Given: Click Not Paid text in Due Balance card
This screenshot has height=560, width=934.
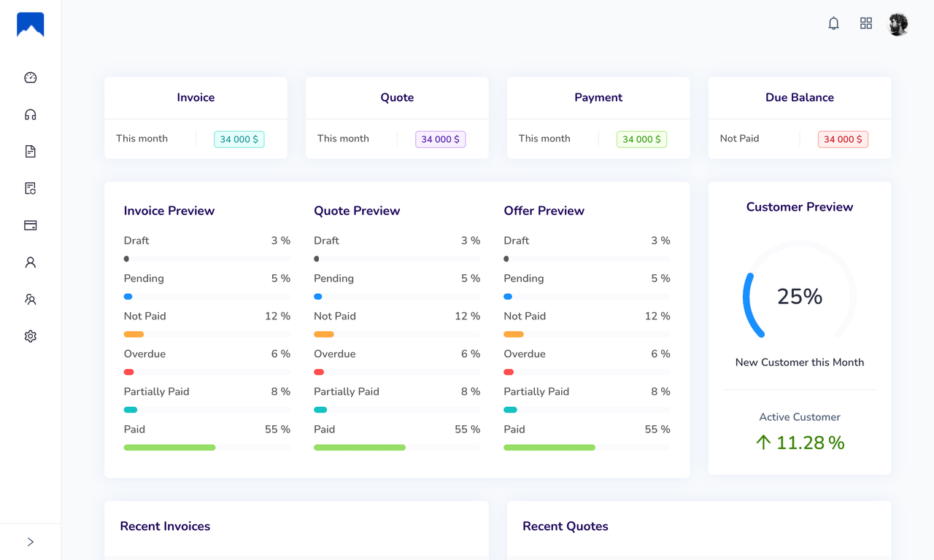Looking at the screenshot, I should [x=740, y=139].
